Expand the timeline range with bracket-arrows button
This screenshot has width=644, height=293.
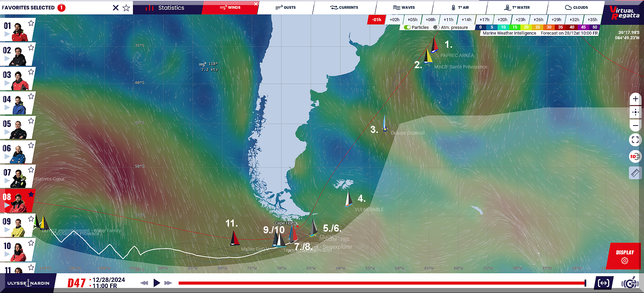[603, 283]
